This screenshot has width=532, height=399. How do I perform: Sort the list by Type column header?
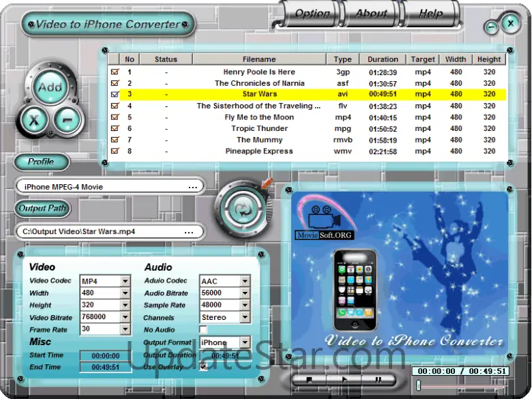click(x=342, y=59)
